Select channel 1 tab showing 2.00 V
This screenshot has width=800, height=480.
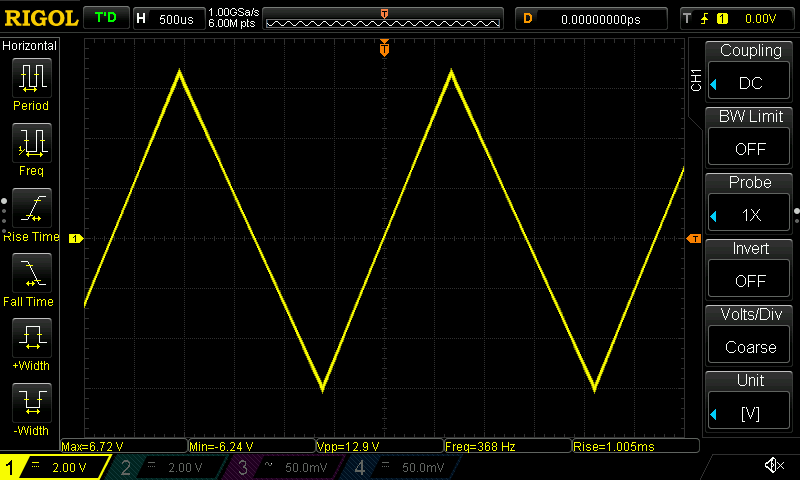[55, 467]
